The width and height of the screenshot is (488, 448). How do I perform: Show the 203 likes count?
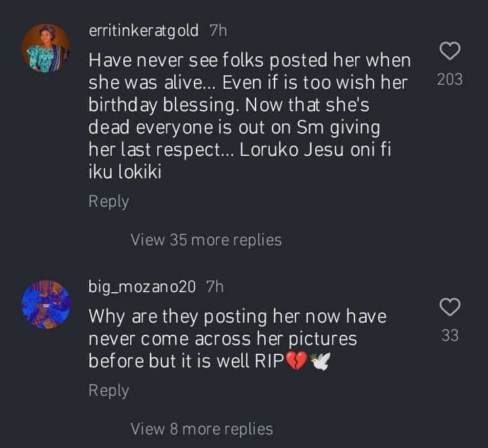[450, 79]
